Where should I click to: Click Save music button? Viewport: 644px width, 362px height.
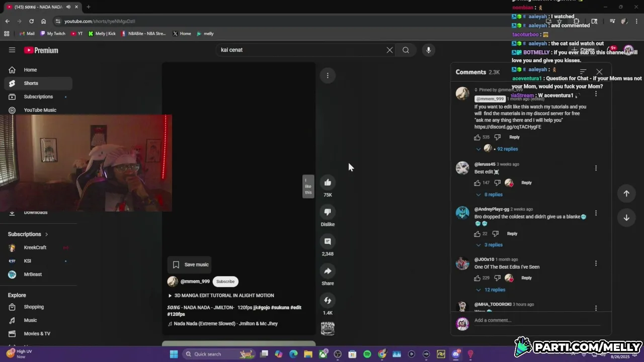pyautogui.click(x=191, y=264)
